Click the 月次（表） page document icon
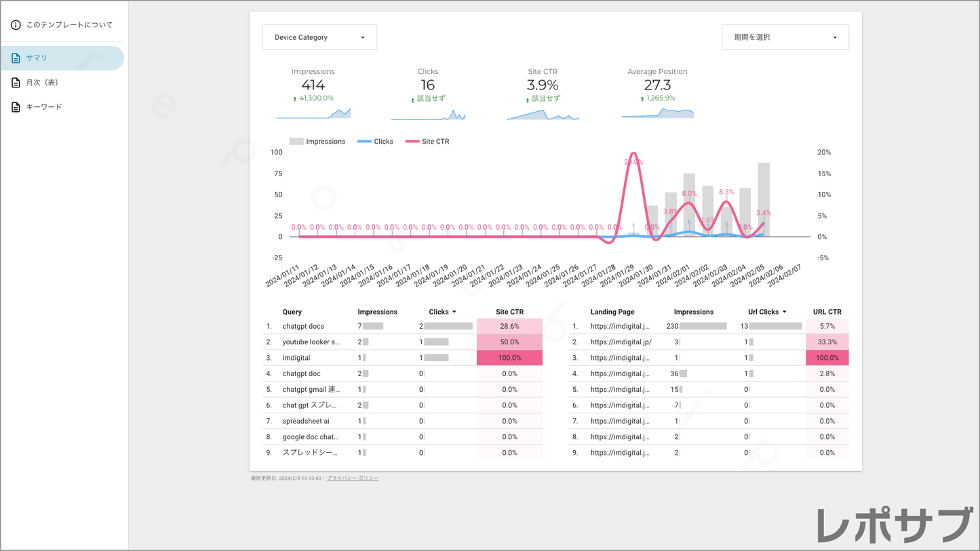 [x=16, y=83]
